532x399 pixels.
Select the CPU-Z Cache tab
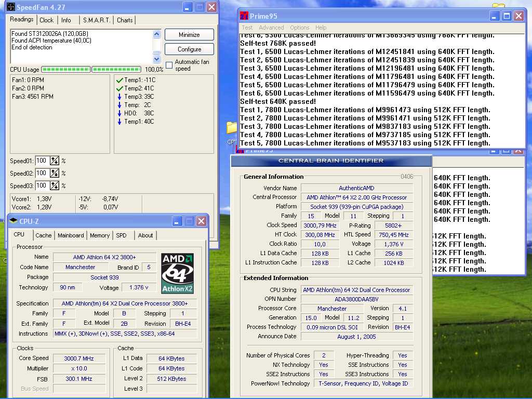[44, 235]
